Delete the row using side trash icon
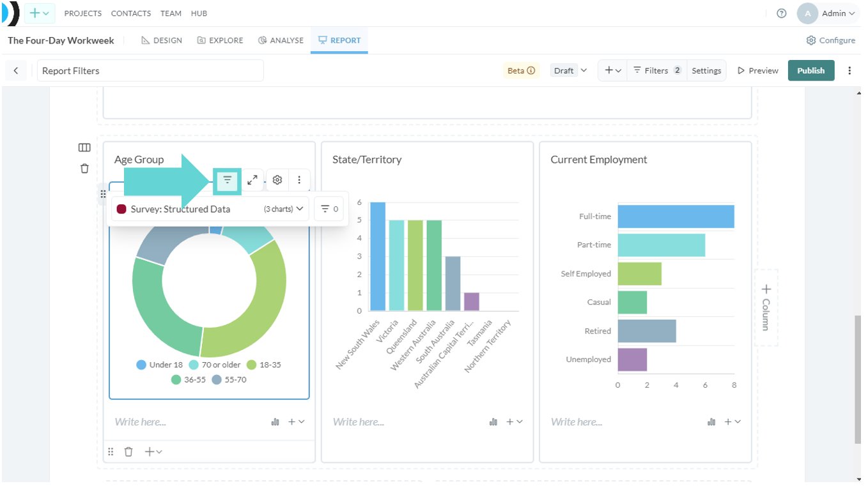The width and height of the screenshot is (868, 486). tap(84, 169)
